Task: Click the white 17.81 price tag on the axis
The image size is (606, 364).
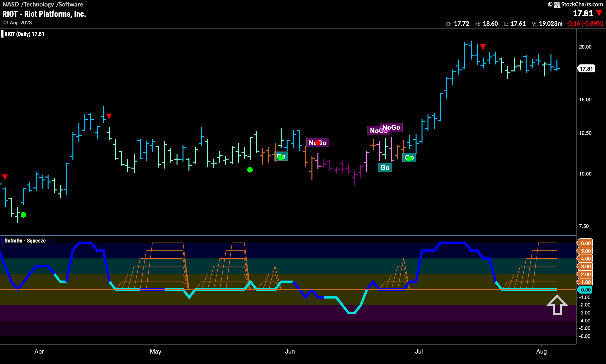Action: (586, 69)
